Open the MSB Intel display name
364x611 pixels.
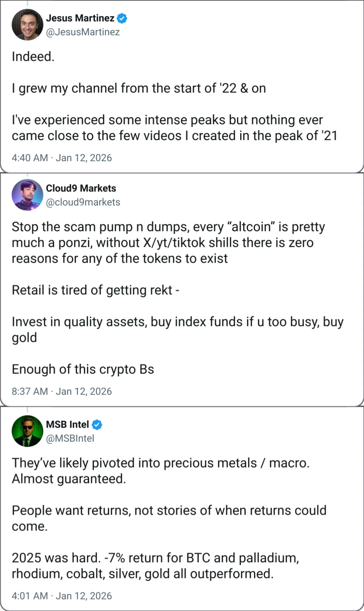point(67,424)
